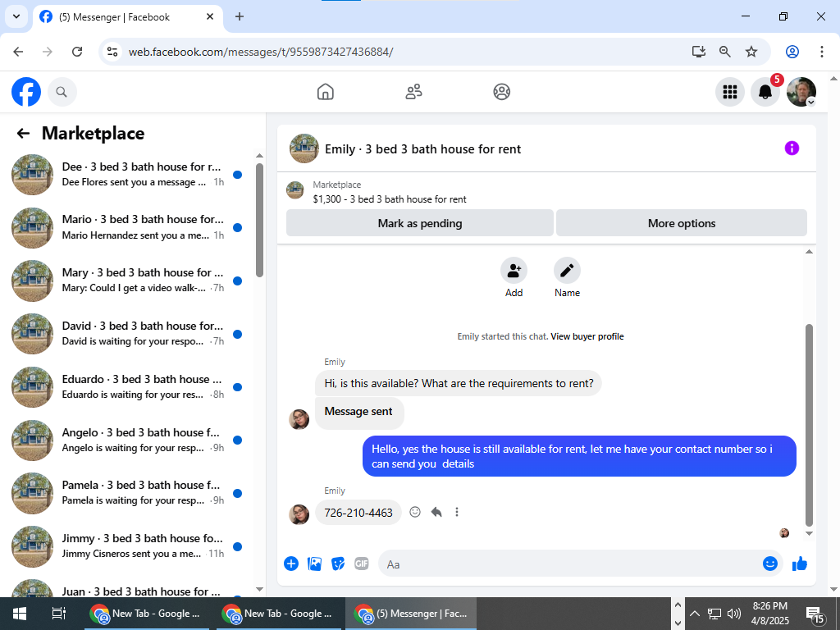
Task: Open Mario Hernandez conversation
Action: (127, 227)
